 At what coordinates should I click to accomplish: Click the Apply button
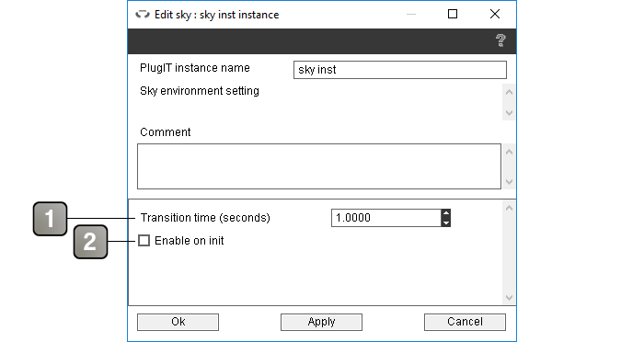point(321,322)
